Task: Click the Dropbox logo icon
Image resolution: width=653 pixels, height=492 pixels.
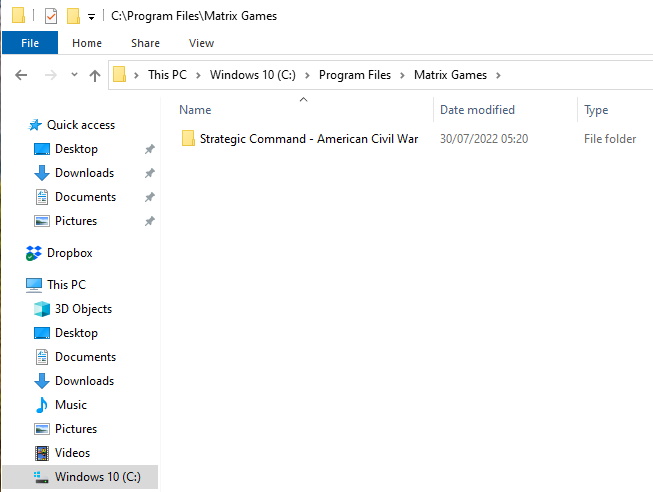Action: [x=33, y=253]
